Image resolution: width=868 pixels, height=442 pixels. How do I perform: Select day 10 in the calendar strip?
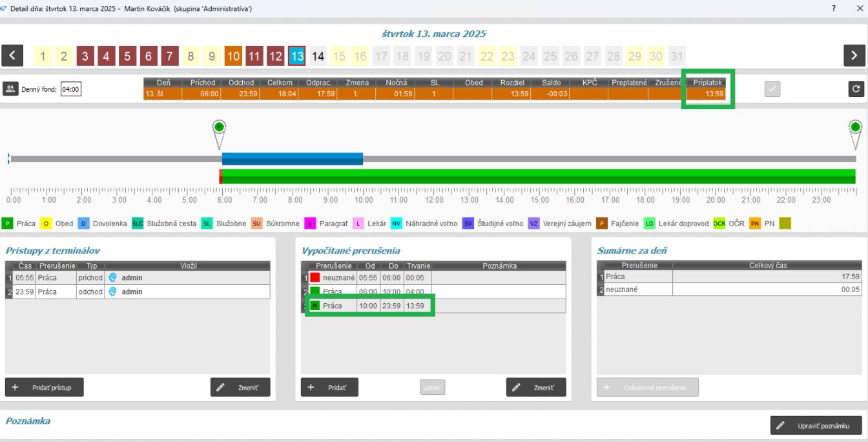click(x=233, y=56)
